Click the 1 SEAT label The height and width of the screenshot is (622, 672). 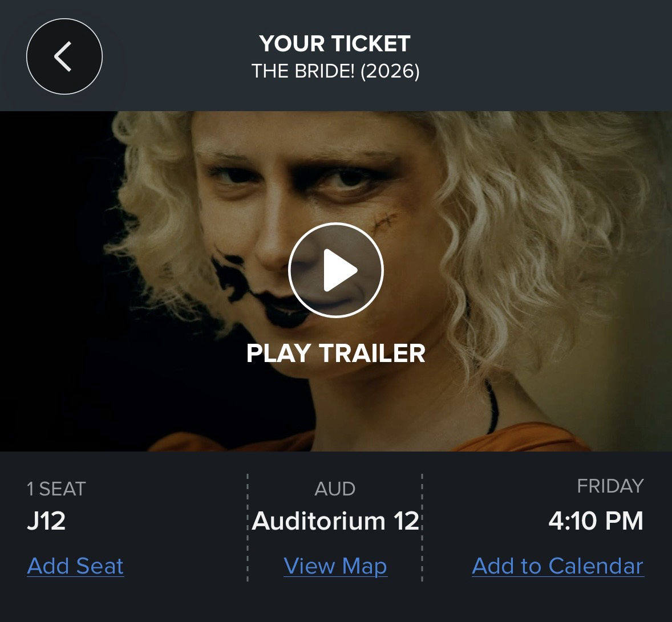tap(56, 489)
